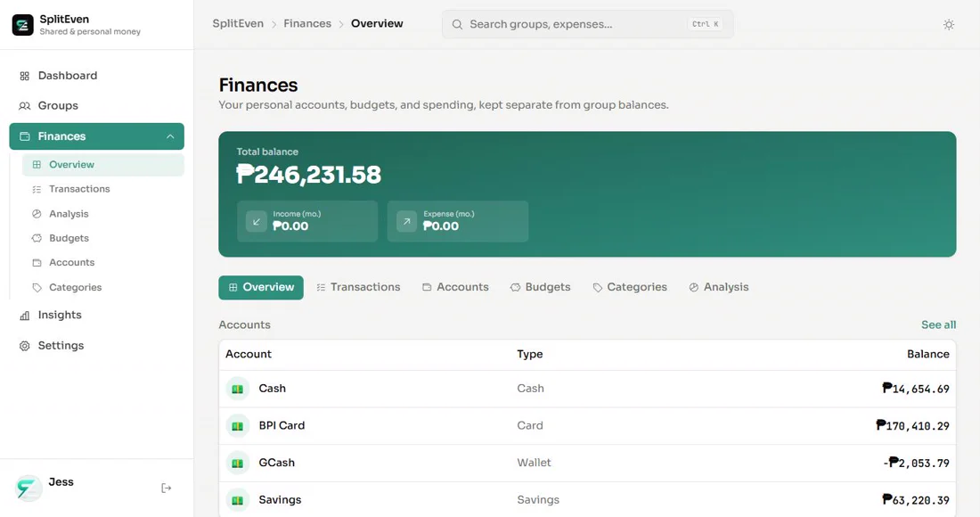Switch to the Transactions tab

pos(358,288)
